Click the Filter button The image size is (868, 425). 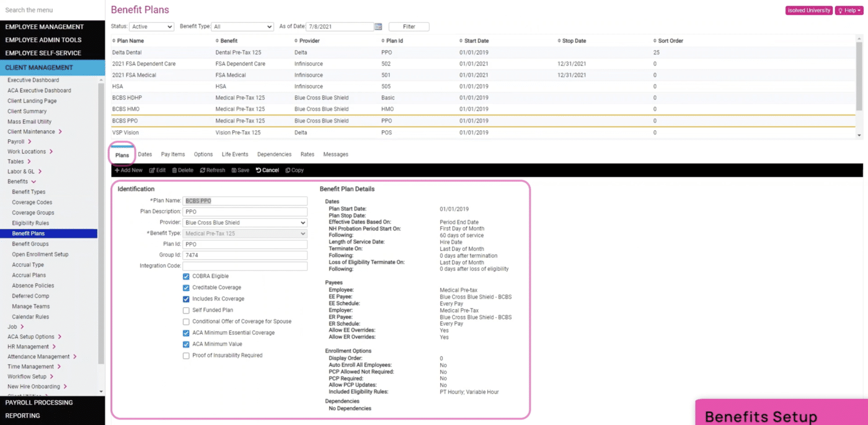point(409,27)
